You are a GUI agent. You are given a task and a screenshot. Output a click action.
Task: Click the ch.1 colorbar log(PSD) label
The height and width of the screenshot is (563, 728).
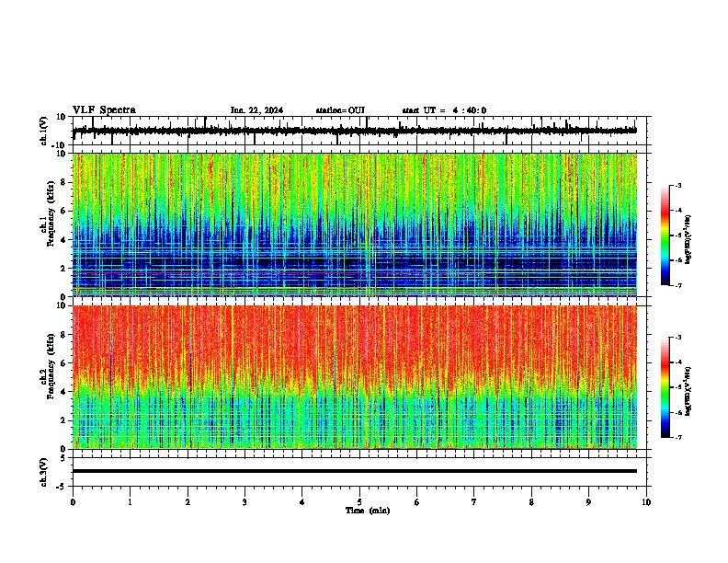(x=688, y=239)
